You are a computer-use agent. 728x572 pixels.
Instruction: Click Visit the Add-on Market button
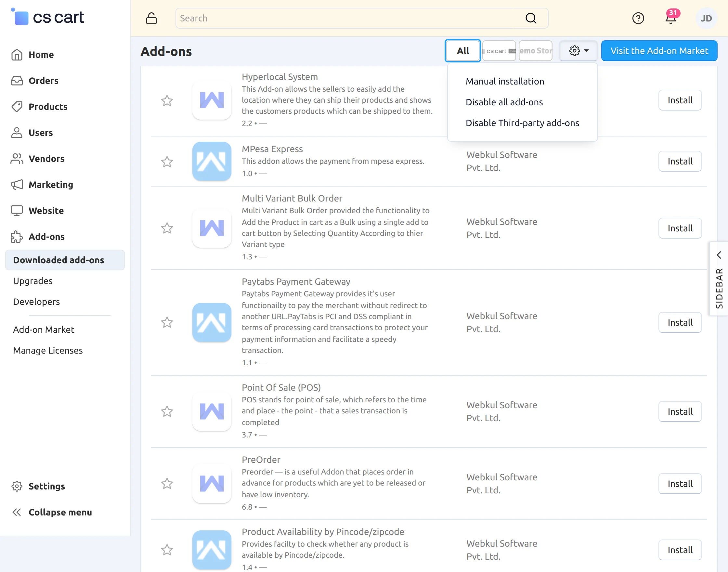click(659, 51)
